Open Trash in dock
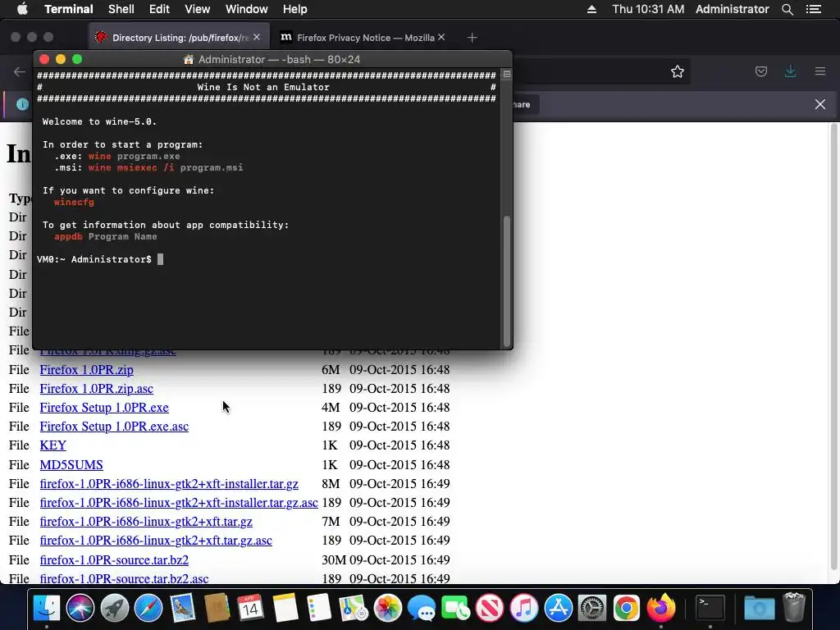 tap(794, 607)
